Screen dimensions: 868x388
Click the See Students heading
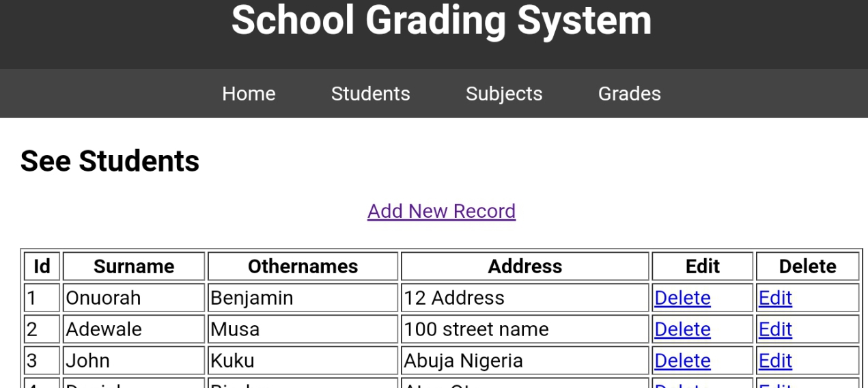click(x=110, y=161)
